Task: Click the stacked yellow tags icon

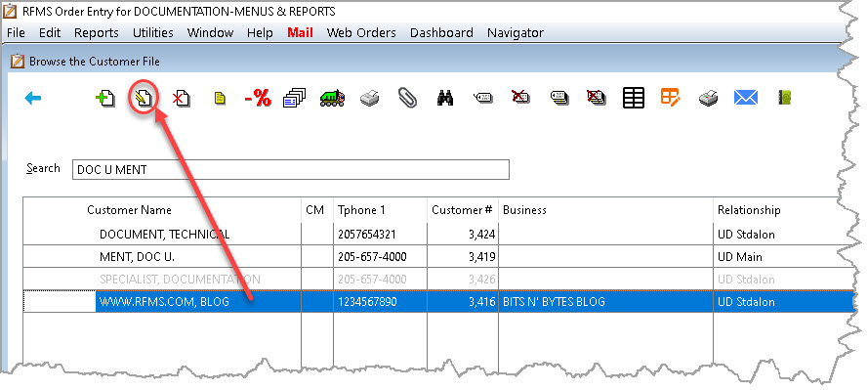Action: [559, 99]
